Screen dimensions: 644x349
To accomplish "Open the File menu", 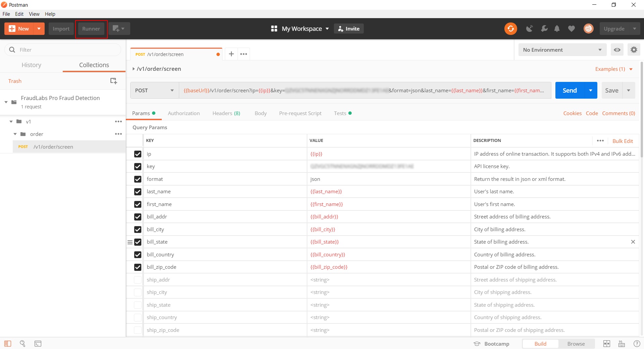I will pyautogui.click(x=6, y=14).
